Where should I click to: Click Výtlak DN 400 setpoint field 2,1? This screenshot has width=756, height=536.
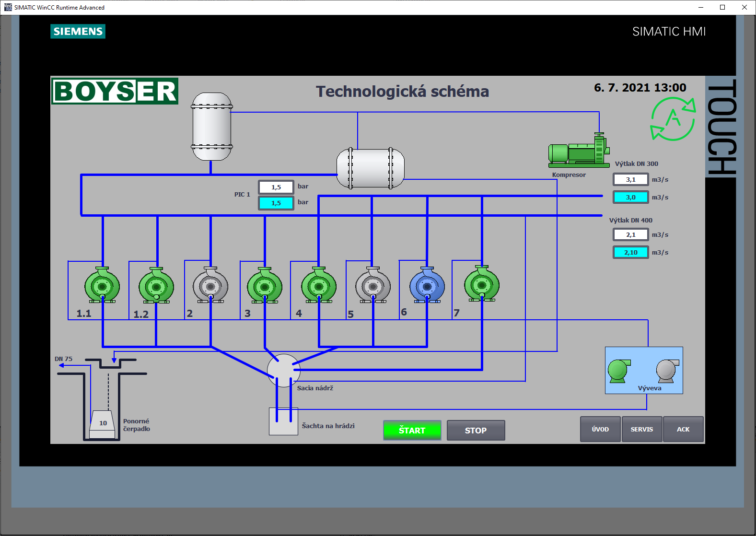click(x=631, y=234)
